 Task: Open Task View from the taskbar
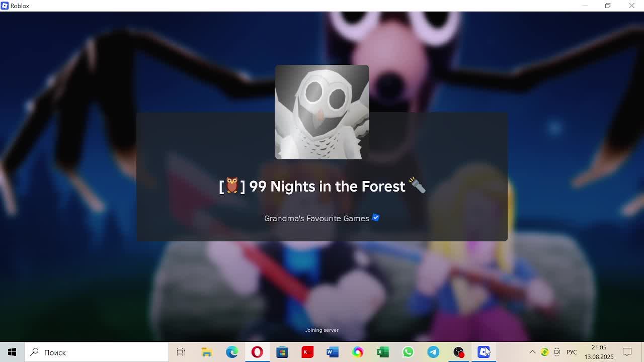point(181,352)
